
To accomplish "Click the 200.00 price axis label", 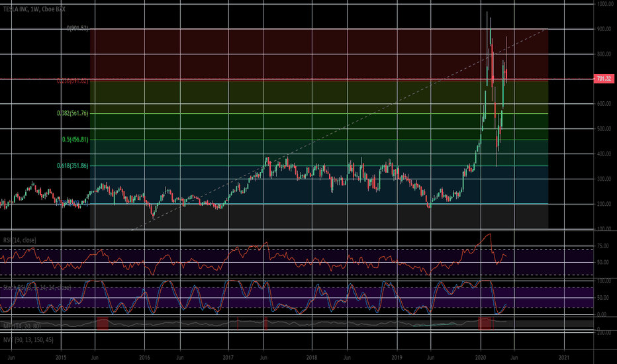I will pyautogui.click(x=605, y=204).
